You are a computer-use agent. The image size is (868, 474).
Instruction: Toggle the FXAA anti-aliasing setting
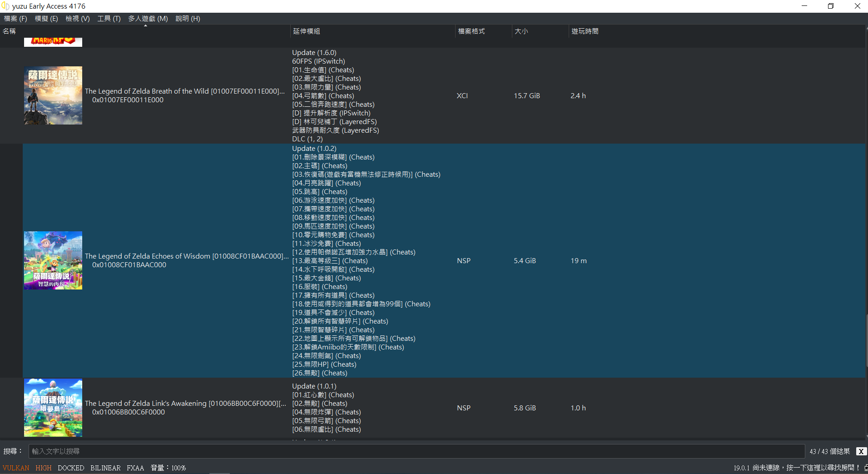(135, 468)
